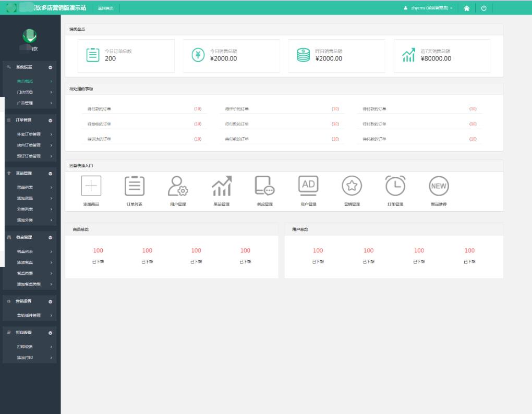Open the bar chart 菜品管理 shortcut
532x414 pixels.
[x=222, y=186]
